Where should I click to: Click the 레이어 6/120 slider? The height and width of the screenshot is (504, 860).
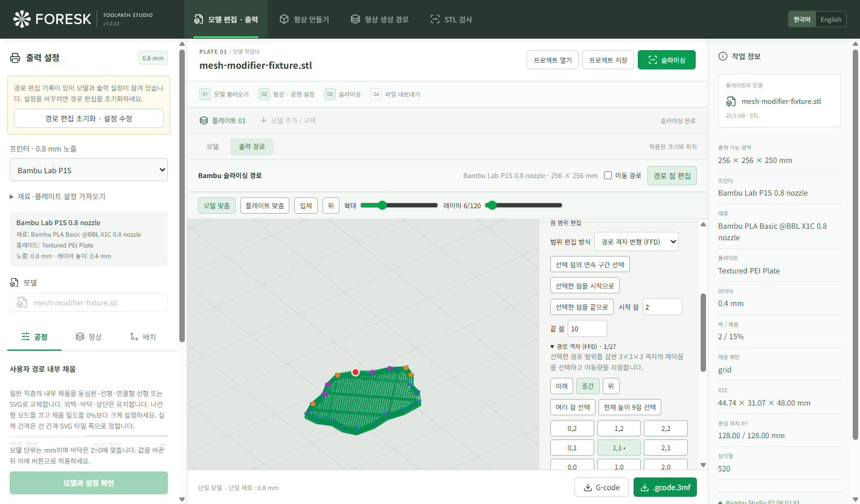524,205
